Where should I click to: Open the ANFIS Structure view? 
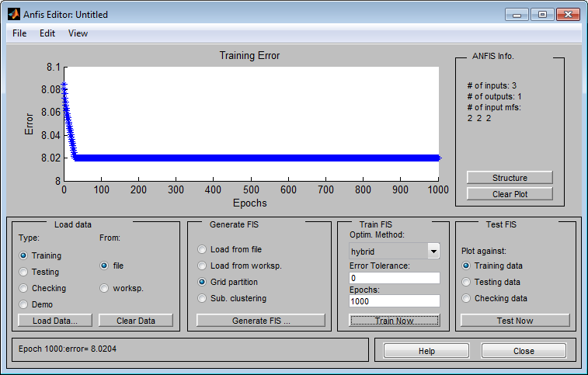click(509, 178)
